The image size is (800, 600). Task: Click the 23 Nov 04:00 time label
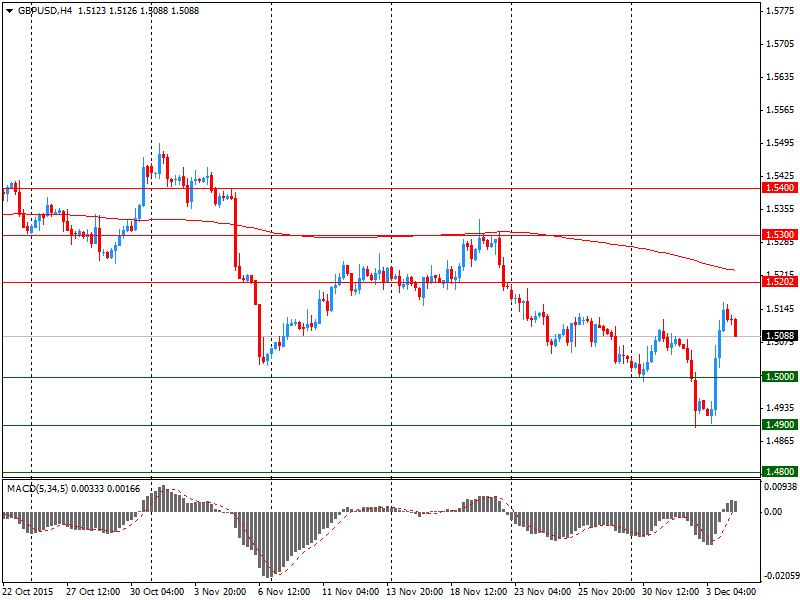tap(542, 592)
